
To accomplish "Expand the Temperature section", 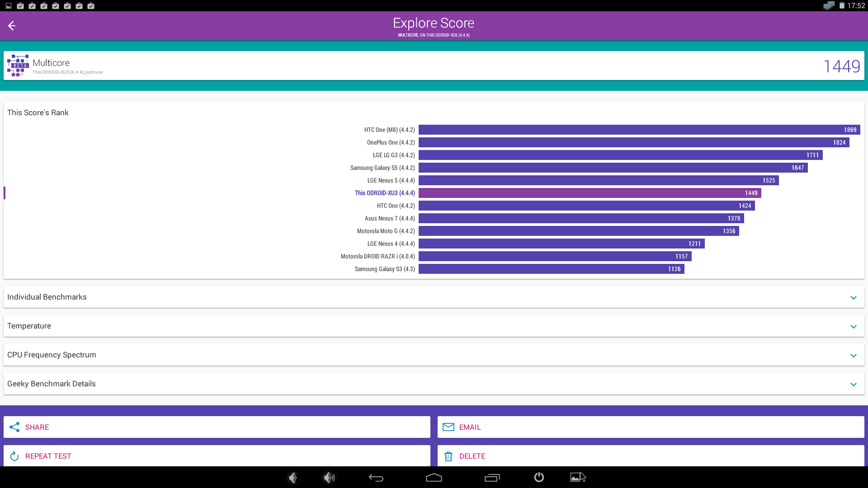I will (434, 326).
